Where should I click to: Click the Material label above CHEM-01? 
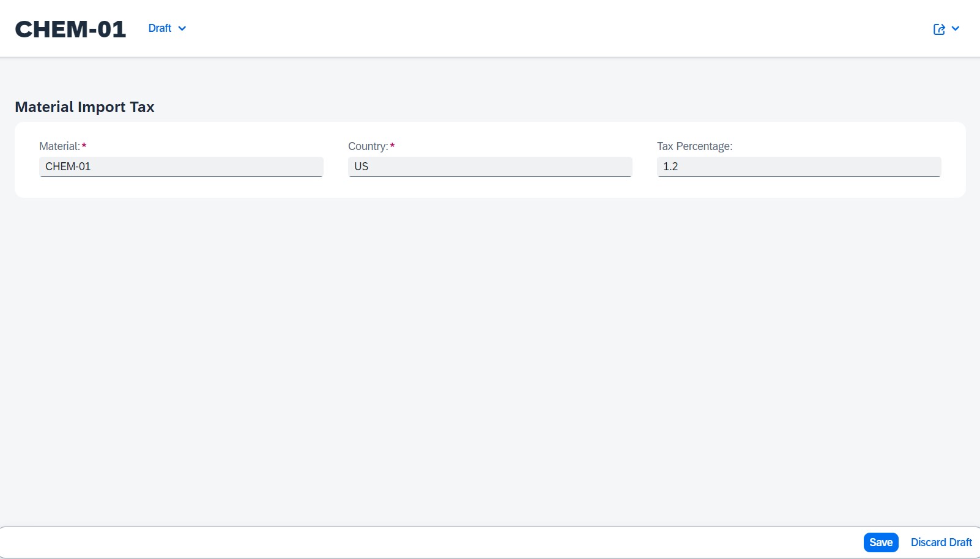point(59,146)
